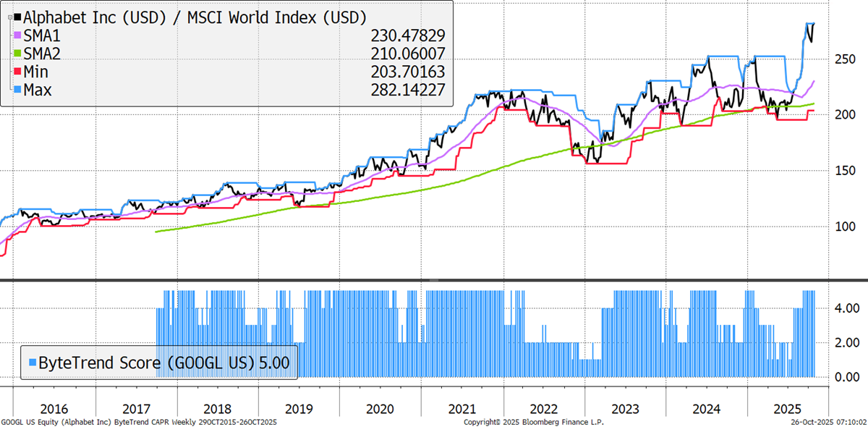Click the purple SMA1 legend swatch
Screen dimensions: 868x427
(x=17, y=35)
